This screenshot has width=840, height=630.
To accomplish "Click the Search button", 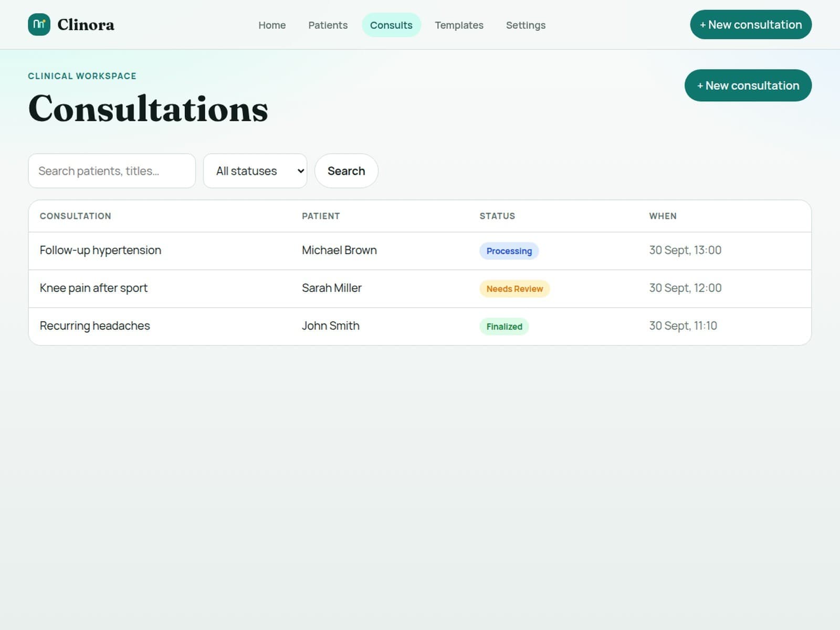I will click(346, 171).
